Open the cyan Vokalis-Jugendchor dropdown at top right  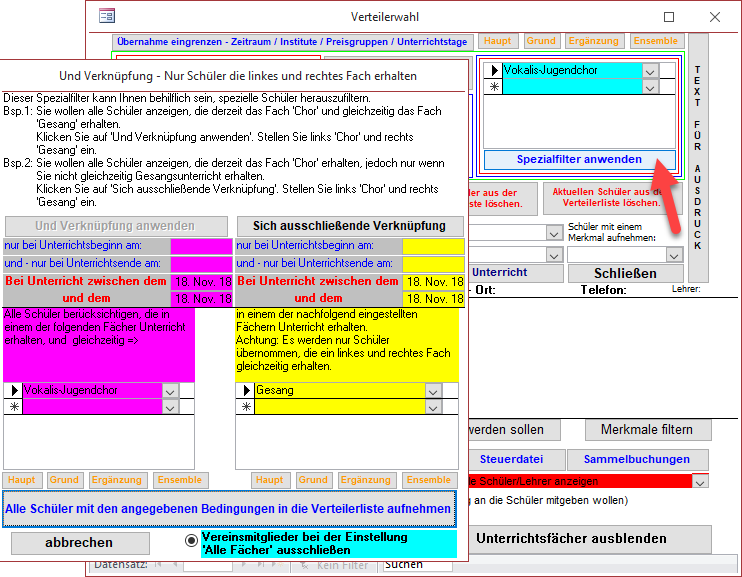(651, 71)
